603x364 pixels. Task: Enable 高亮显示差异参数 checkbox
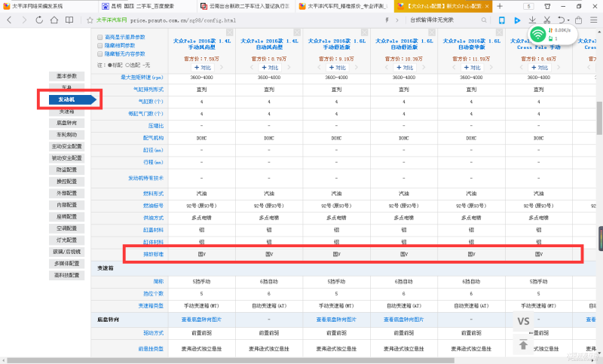[x=100, y=37]
